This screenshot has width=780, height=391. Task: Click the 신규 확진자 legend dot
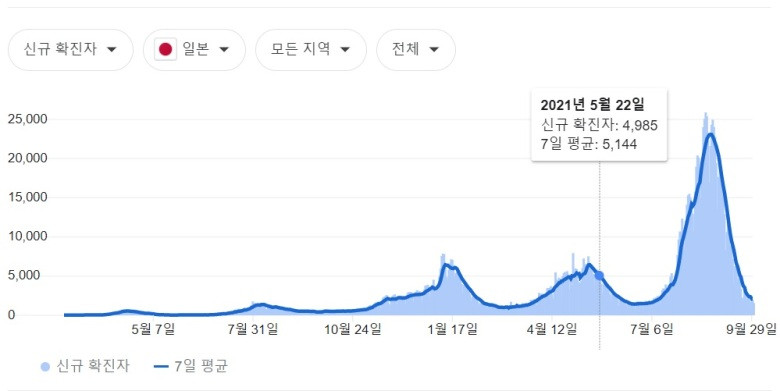click(45, 367)
